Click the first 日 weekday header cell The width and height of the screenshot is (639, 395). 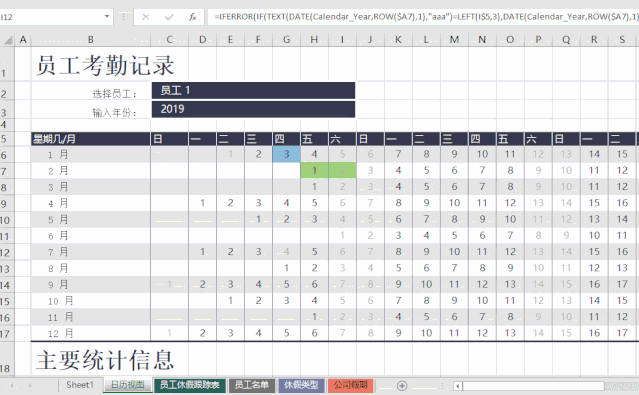pos(170,139)
